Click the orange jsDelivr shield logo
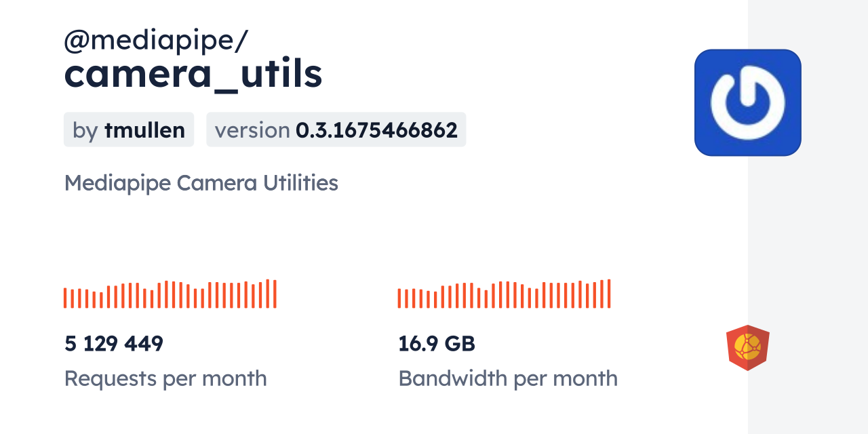Viewport: 868px width, 434px height. click(x=747, y=347)
